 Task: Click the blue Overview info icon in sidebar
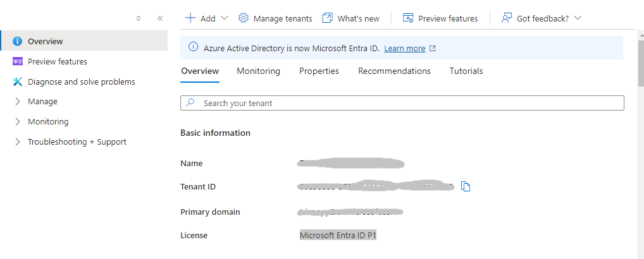(x=17, y=41)
